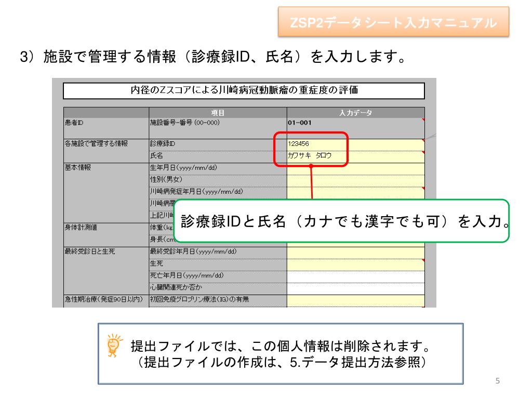
Task: Select the 性別(男女) input cell
Action: [x=355, y=180]
